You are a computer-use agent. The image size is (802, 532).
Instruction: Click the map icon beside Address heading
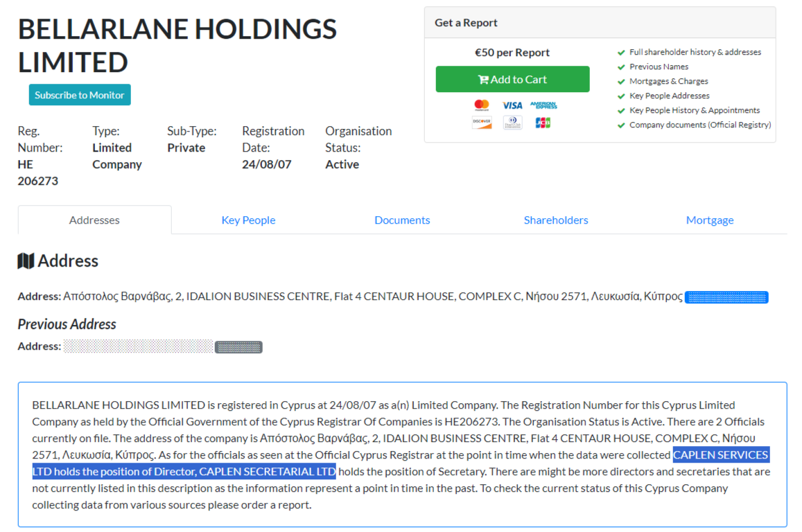pyautogui.click(x=26, y=261)
